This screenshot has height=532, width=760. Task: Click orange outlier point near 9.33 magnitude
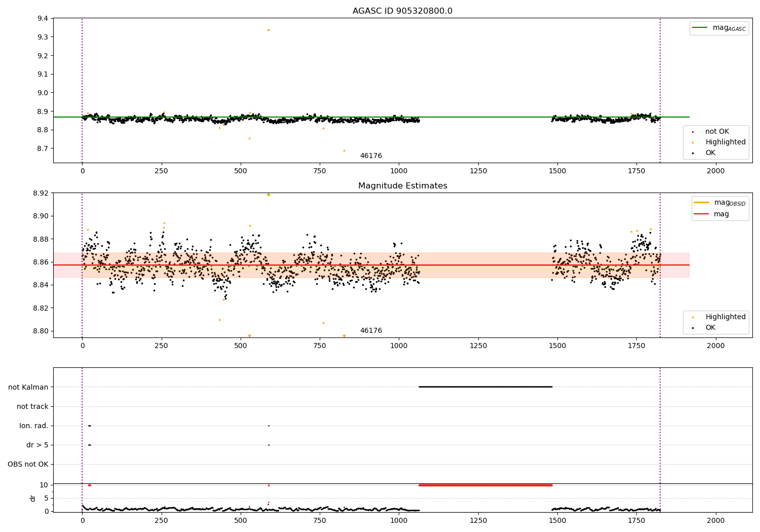click(269, 30)
